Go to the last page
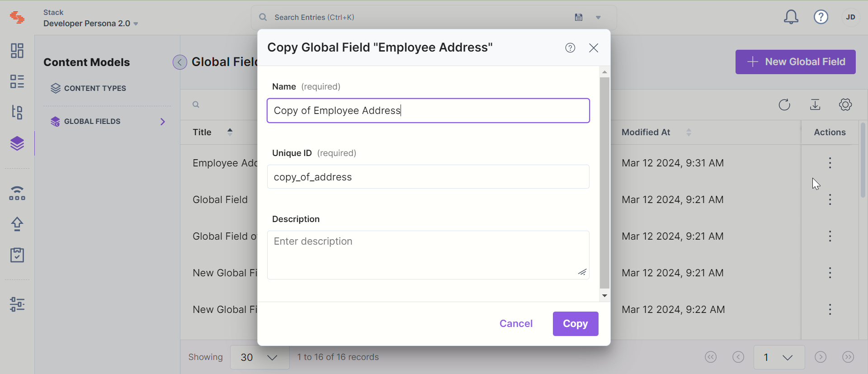This screenshot has height=374, width=868. [848, 357]
